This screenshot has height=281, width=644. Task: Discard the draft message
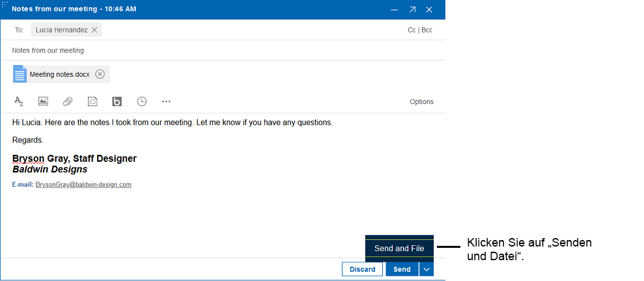pyautogui.click(x=362, y=269)
